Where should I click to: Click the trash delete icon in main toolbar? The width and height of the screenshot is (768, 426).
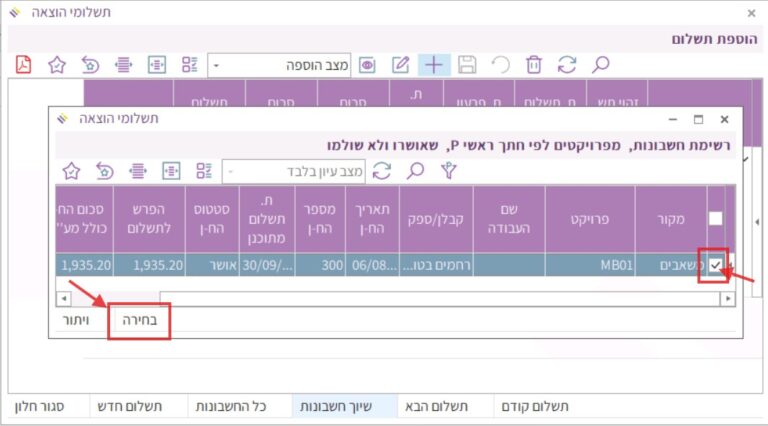(x=534, y=65)
